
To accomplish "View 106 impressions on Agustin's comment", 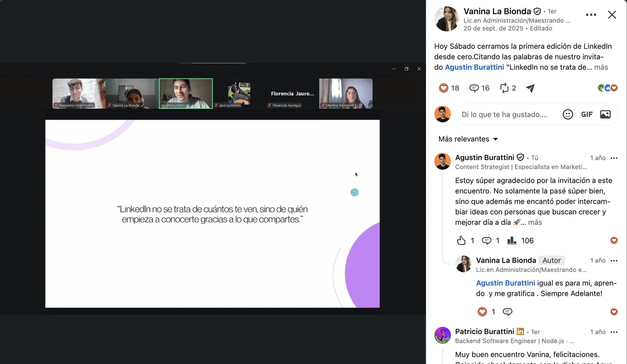I will click(x=520, y=241).
